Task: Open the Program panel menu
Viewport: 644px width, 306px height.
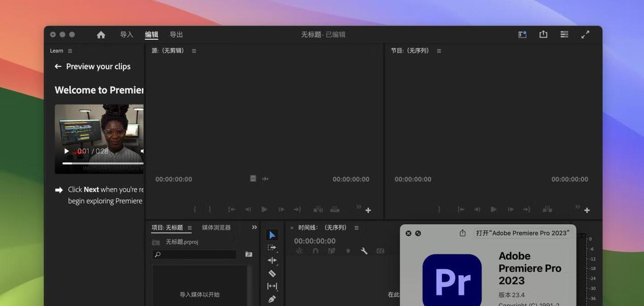Action: [x=439, y=51]
